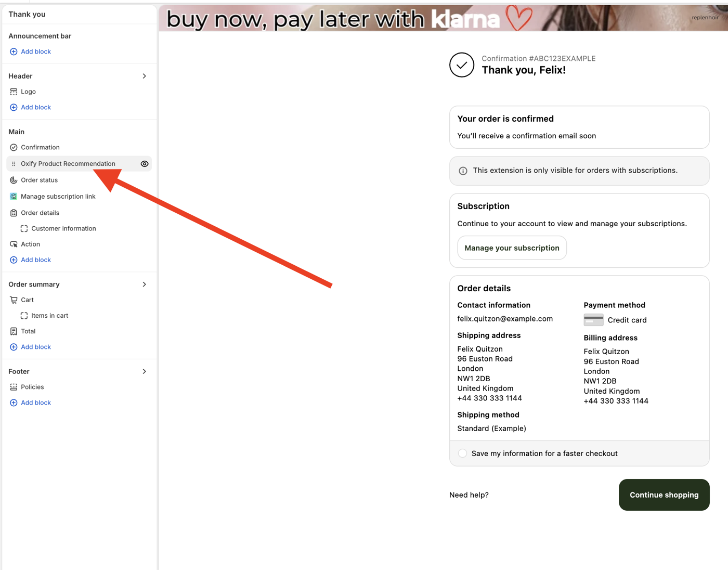Add block to Footer section

tap(36, 403)
